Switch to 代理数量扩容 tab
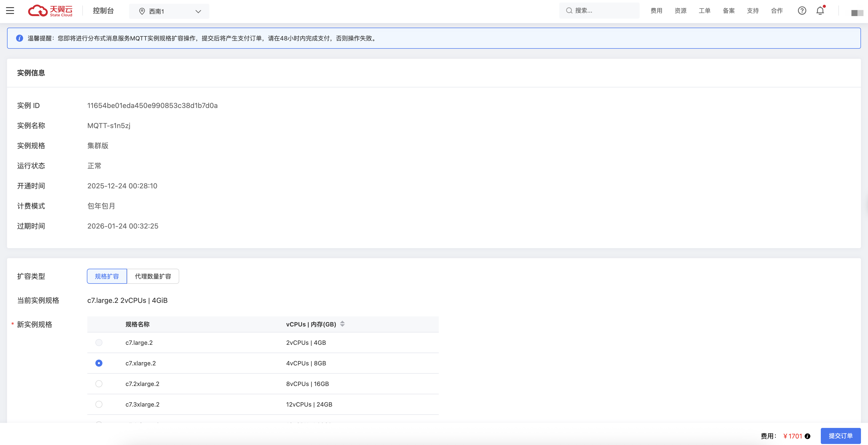The width and height of the screenshot is (868, 445). click(x=153, y=276)
